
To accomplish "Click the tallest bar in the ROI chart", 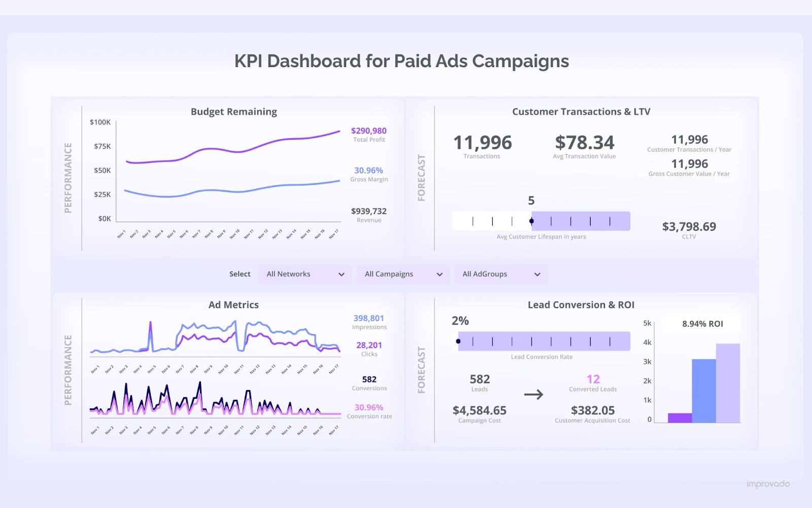I will 728,381.
